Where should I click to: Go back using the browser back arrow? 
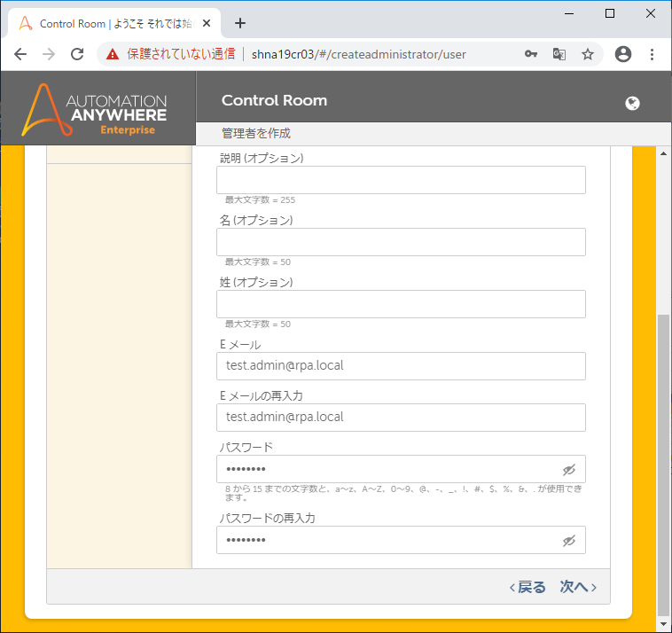pos(20,54)
